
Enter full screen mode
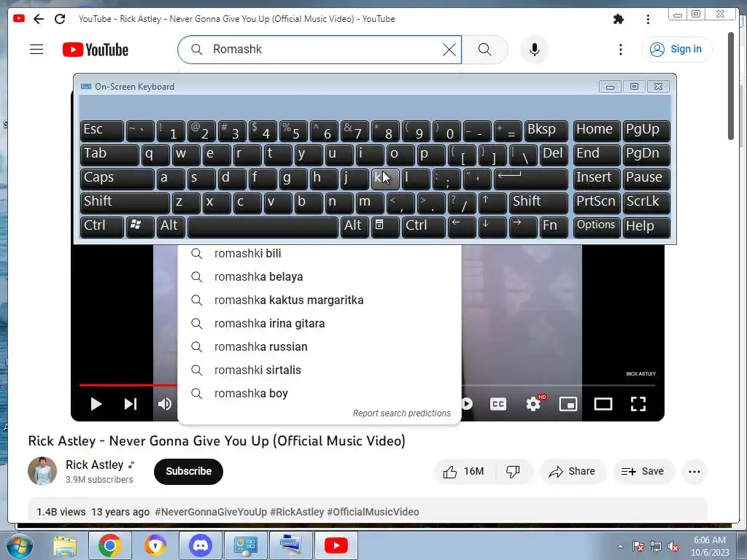[638, 404]
